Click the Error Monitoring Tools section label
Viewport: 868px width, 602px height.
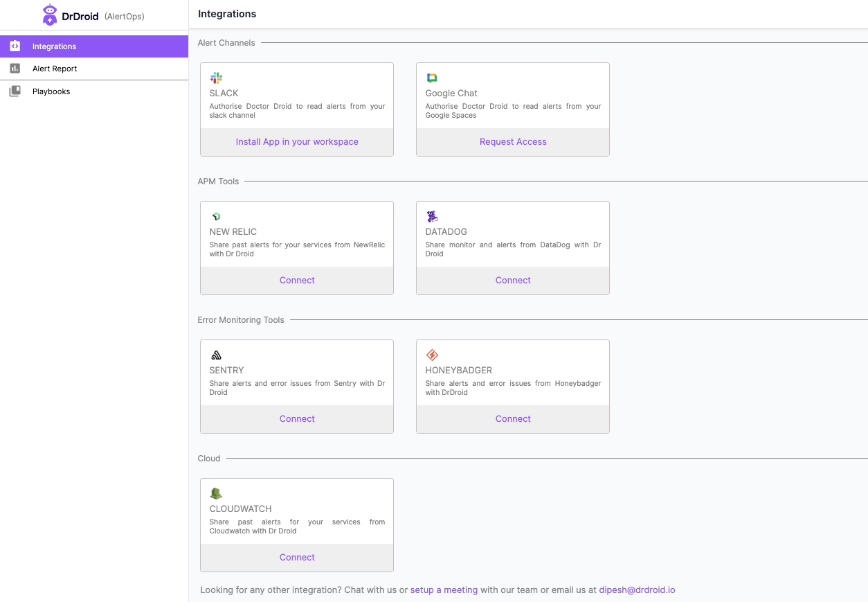241,320
